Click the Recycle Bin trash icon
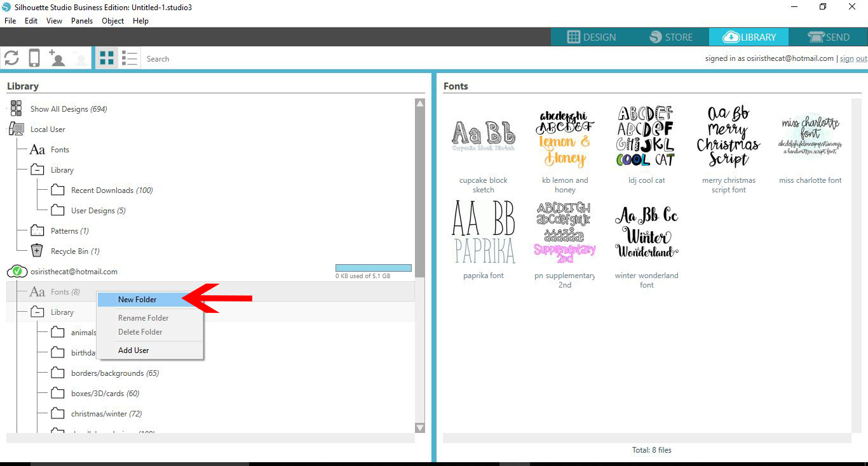This screenshot has width=868, height=466. 37,251
